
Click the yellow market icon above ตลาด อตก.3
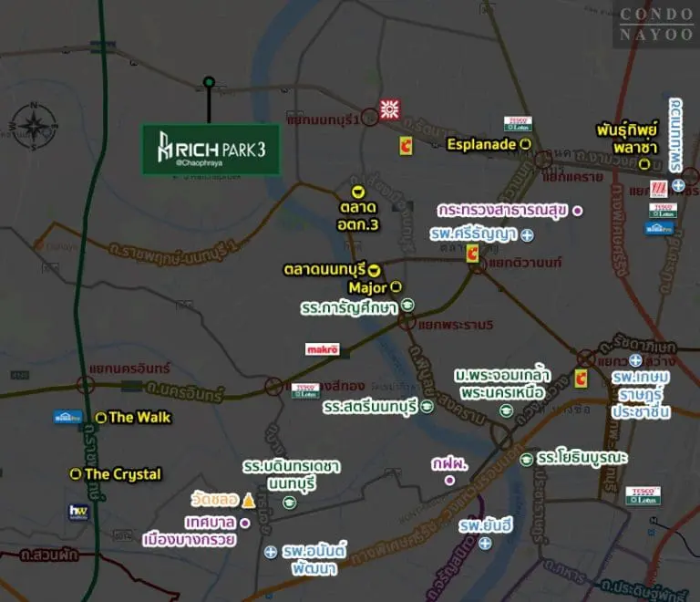point(357,192)
